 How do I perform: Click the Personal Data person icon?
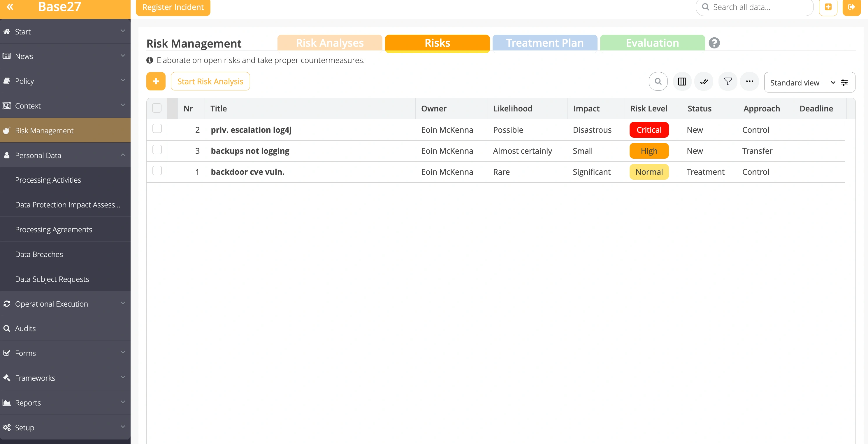click(x=6, y=155)
